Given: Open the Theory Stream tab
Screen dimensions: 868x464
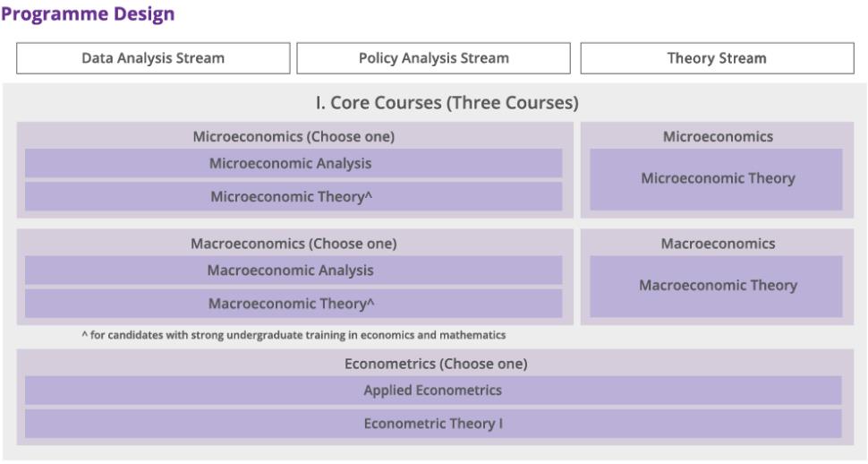Looking at the screenshot, I should 718,58.
